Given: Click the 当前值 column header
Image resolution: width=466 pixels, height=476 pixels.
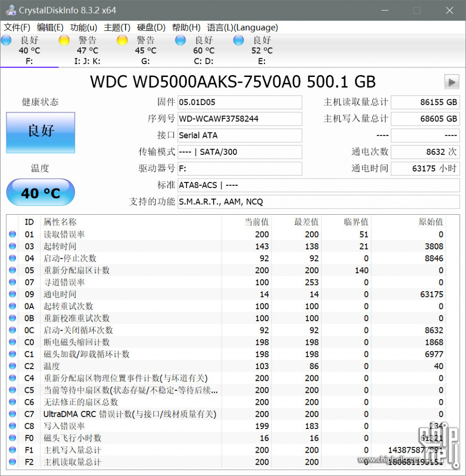Looking at the screenshot, I should pos(257,222).
